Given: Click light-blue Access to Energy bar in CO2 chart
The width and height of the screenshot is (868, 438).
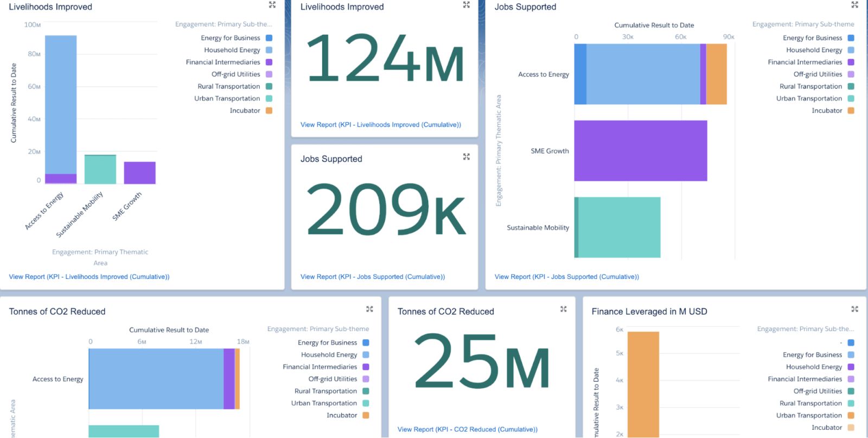Looking at the screenshot, I should pyautogui.click(x=156, y=379).
